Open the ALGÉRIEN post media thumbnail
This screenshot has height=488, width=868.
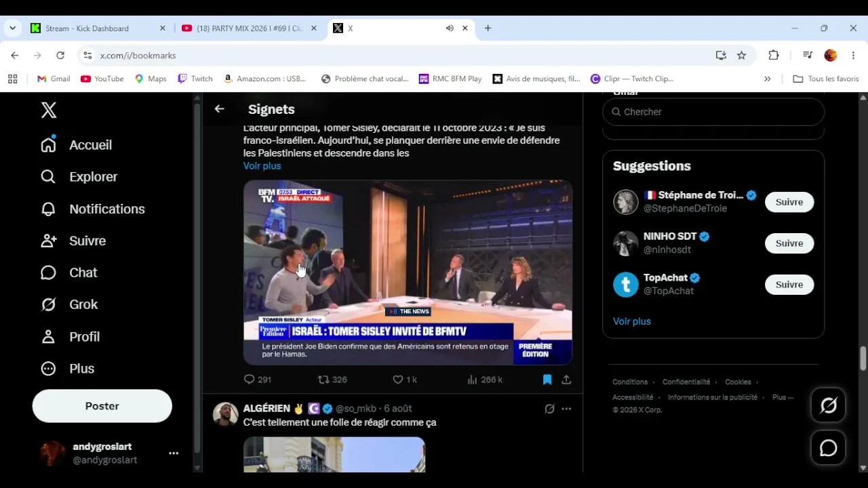[x=334, y=454]
